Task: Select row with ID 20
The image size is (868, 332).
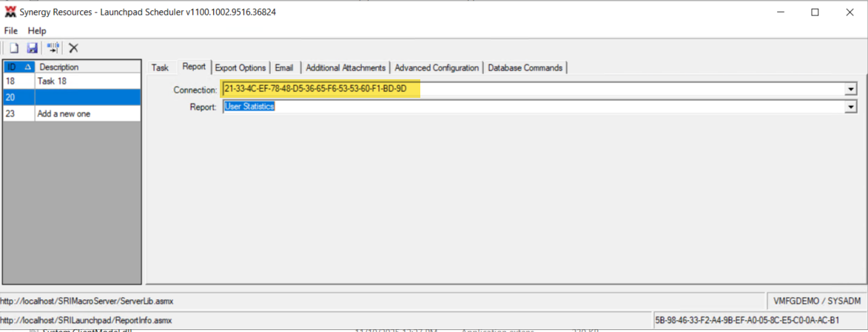Action: tap(72, 98)
